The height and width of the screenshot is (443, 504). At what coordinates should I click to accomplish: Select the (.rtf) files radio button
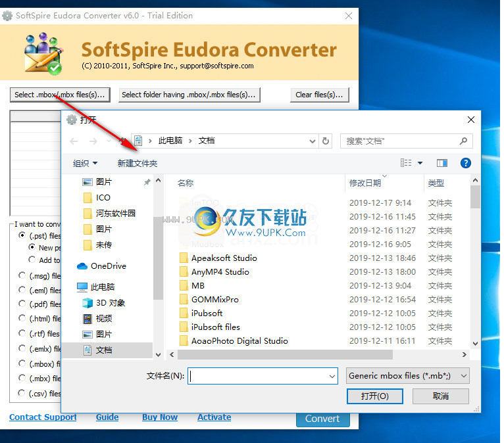click(22, 333)
